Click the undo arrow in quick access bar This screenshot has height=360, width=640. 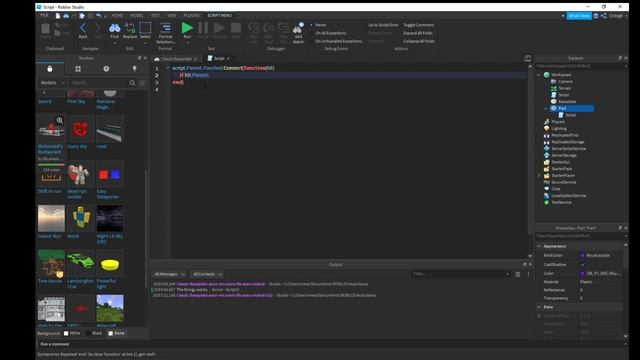98,16
